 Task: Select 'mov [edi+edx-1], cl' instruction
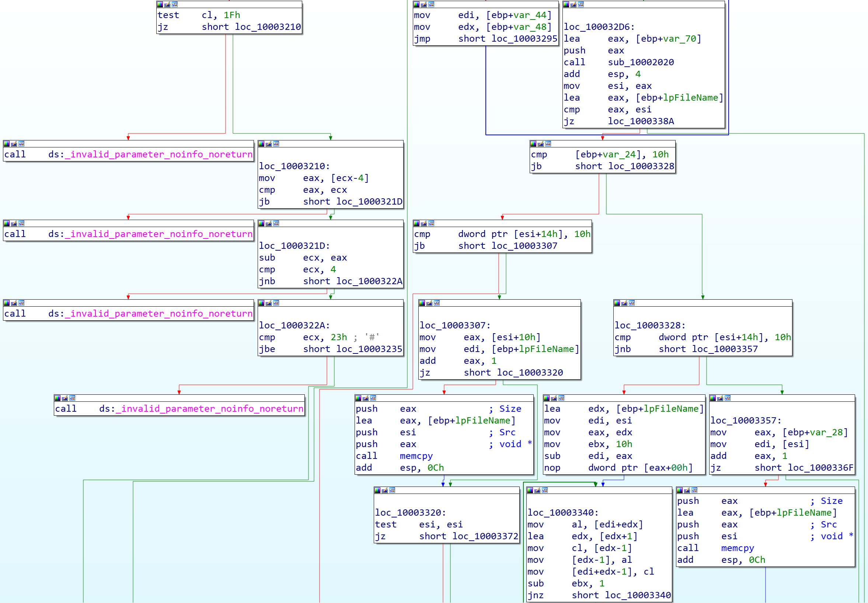coord(591,572)
